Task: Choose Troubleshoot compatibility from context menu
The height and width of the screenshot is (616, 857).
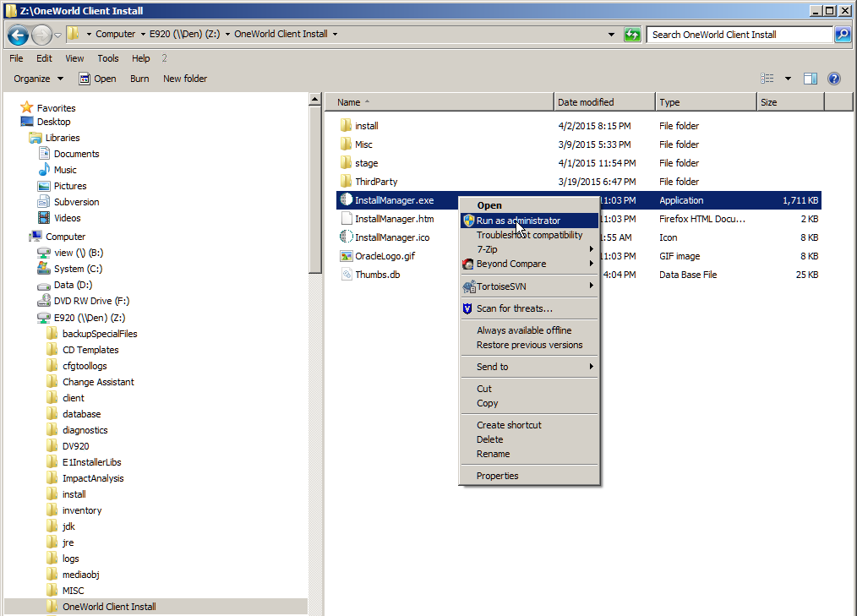Action: pyautogui.click(x=529, y=235)
